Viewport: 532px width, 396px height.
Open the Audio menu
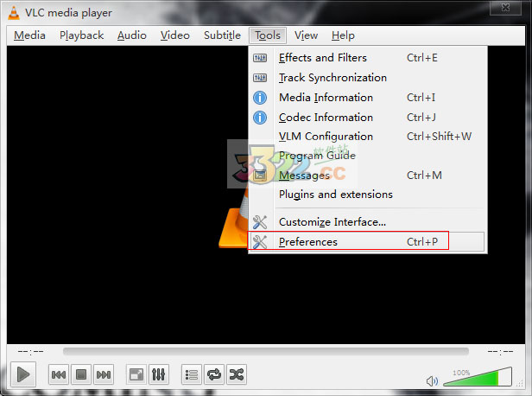[x=131, y=35]
